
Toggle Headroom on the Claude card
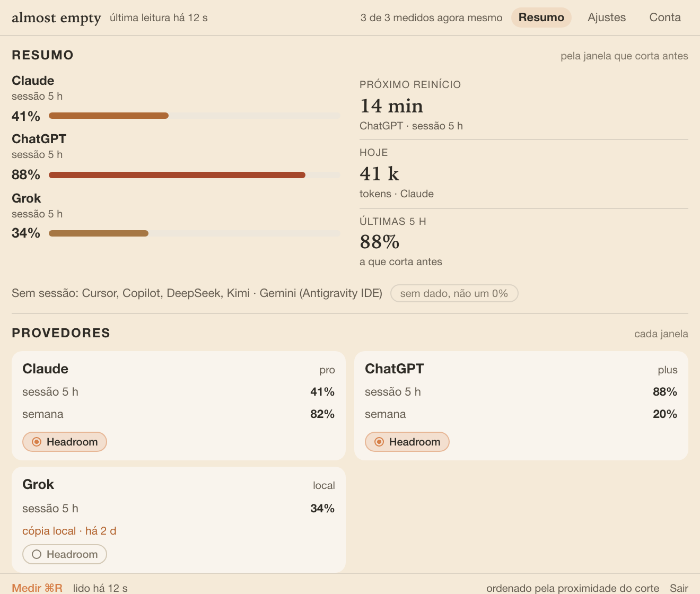(x=65, y=442)
